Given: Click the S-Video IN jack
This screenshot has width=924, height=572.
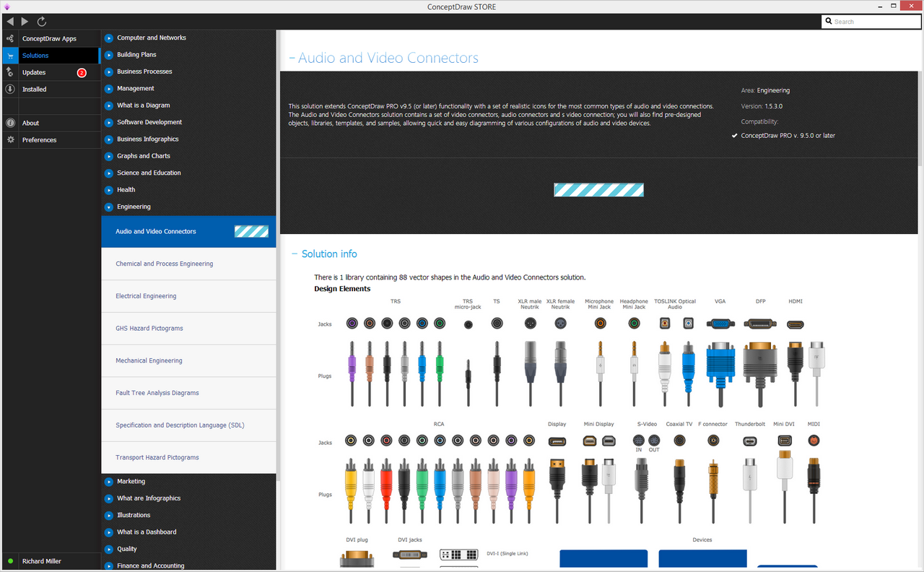Looking at the screenshot, I should click(638, 439).
